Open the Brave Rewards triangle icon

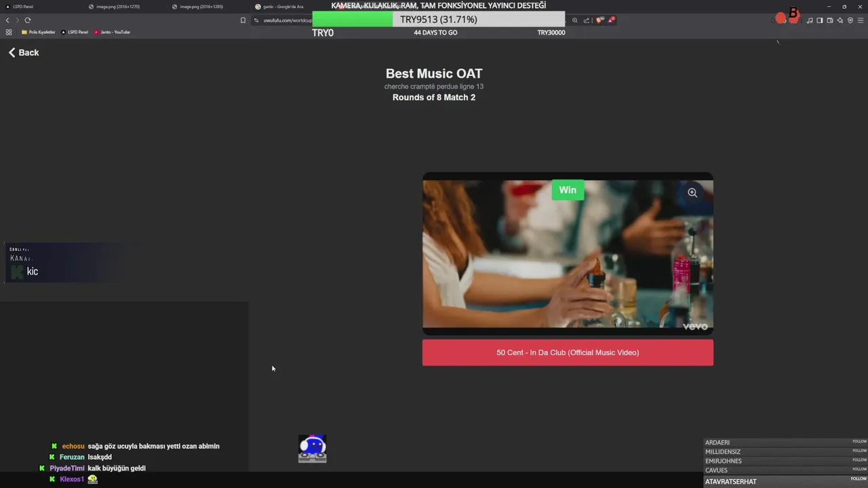[x=610, y=20]
